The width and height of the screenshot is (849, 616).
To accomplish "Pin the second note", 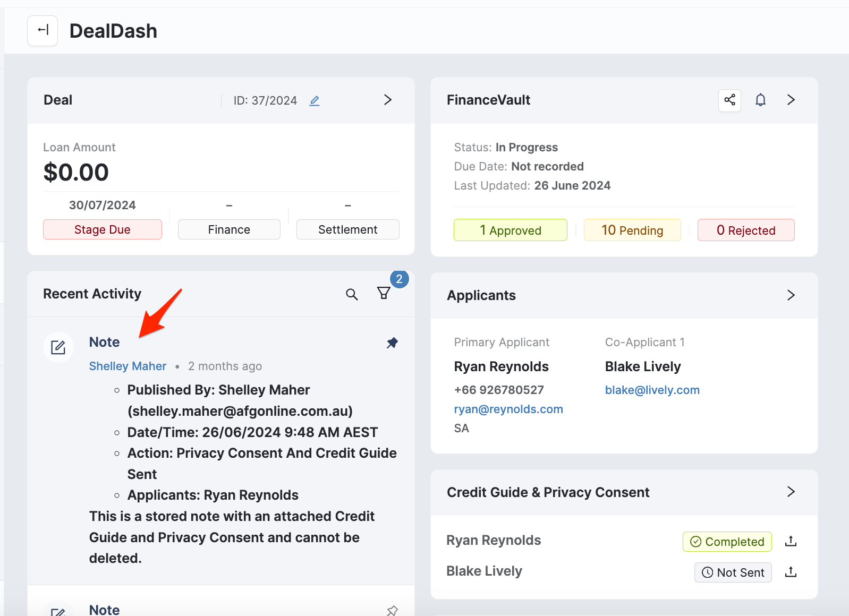I will click(392, 610).
